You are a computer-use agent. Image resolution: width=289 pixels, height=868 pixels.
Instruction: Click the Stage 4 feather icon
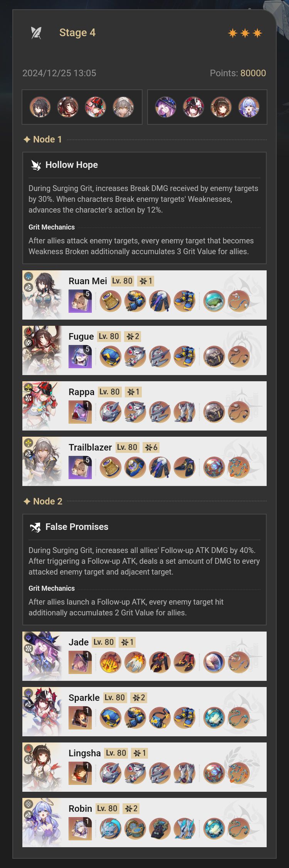[x=36, y=33]
